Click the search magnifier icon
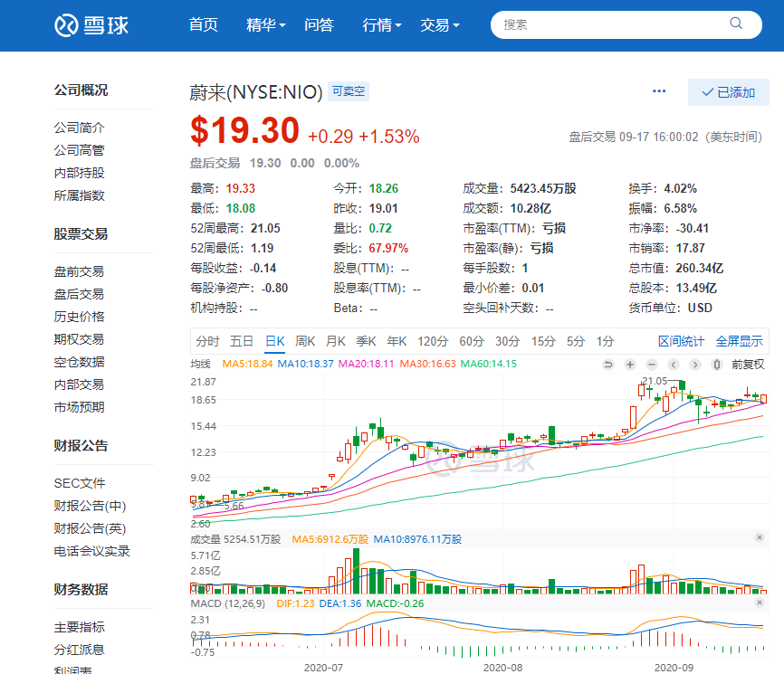 click(736, 25)
